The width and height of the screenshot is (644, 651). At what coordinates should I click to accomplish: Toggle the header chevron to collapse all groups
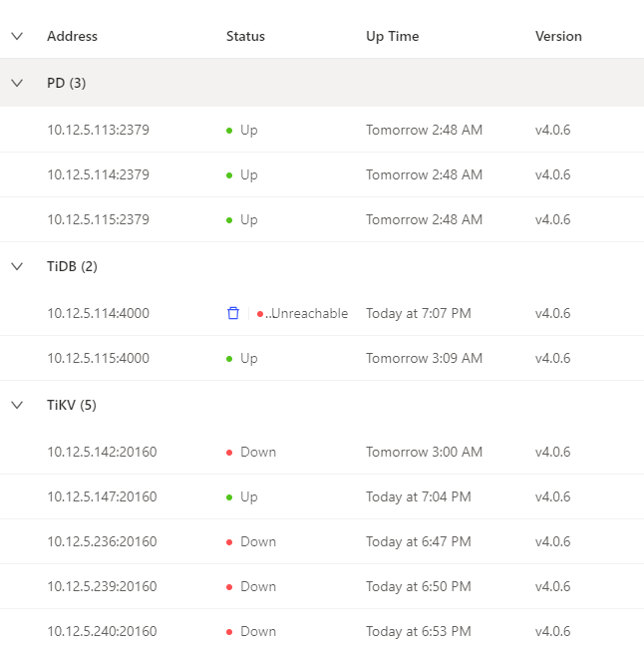(17, 36)
